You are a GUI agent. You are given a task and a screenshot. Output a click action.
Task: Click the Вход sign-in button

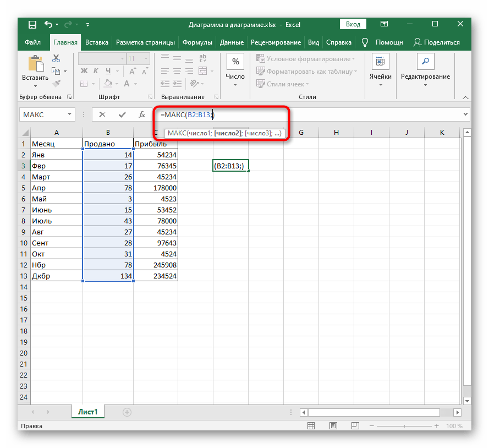click(x=353, y=24)
